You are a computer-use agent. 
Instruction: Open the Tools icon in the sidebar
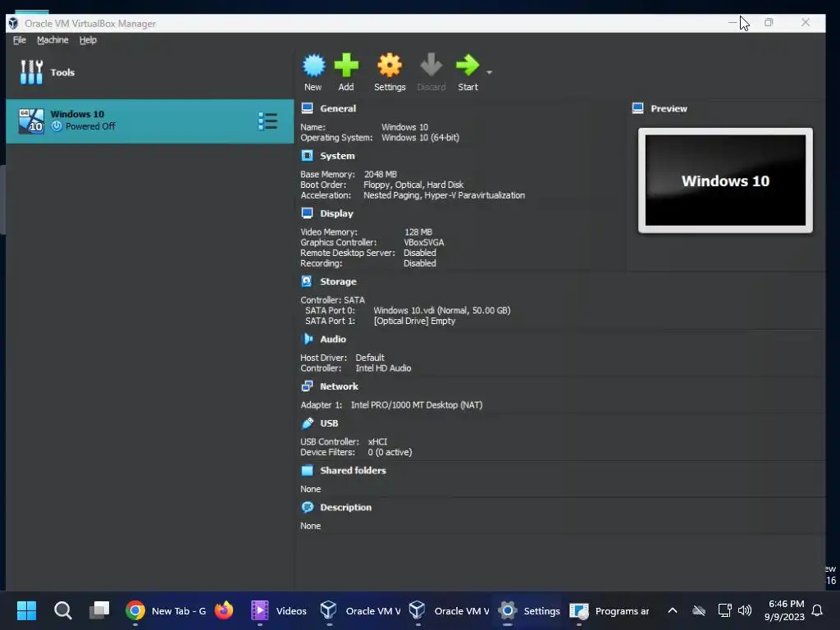(31, 72)
